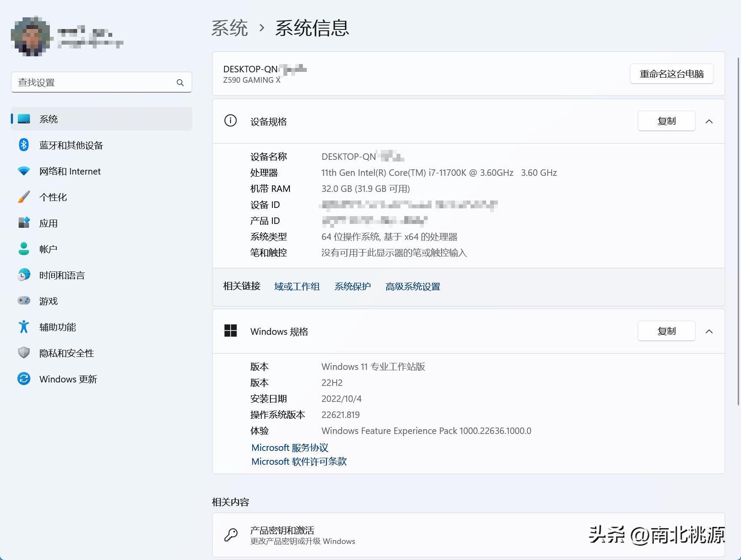Open the 高级系统设置 link

413,286
